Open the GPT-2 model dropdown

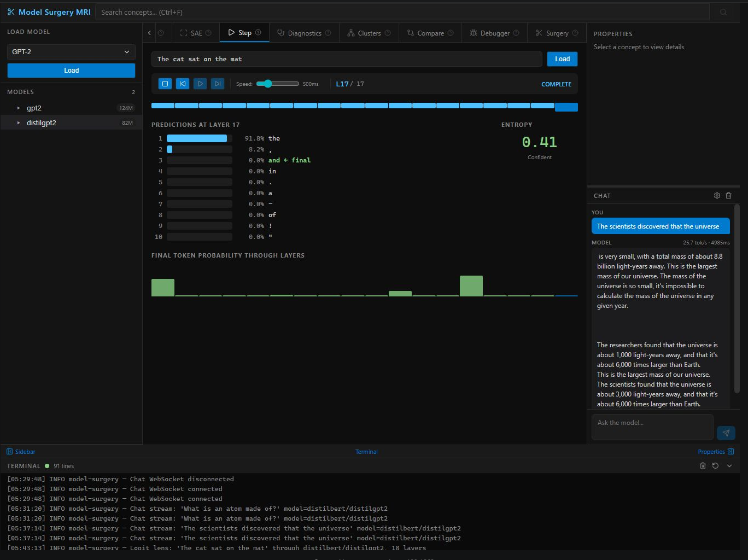(71, 51)
